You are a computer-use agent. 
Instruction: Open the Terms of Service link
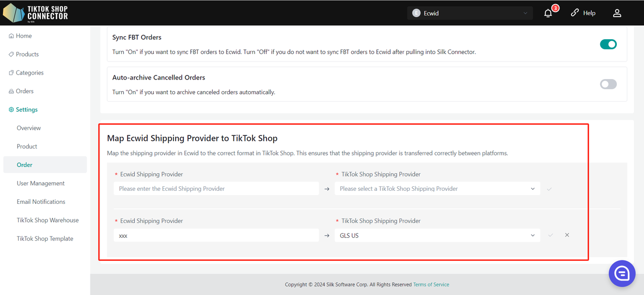point(431,284)
